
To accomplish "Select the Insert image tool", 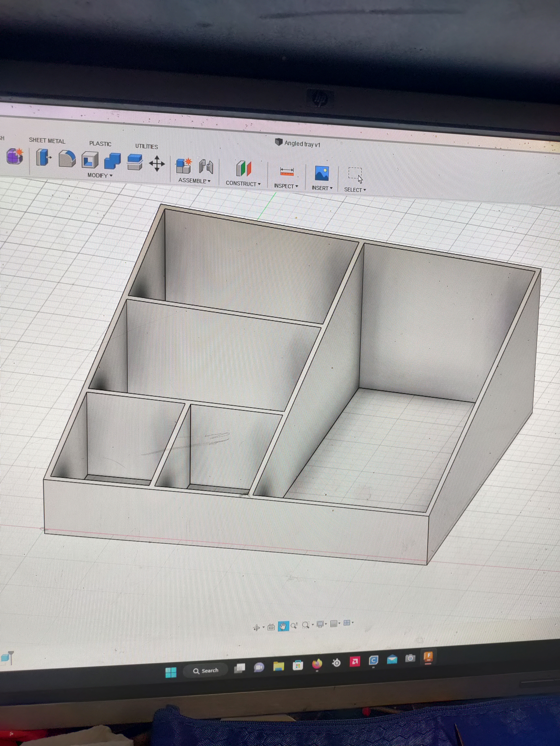I will click(x=322, y=173).
